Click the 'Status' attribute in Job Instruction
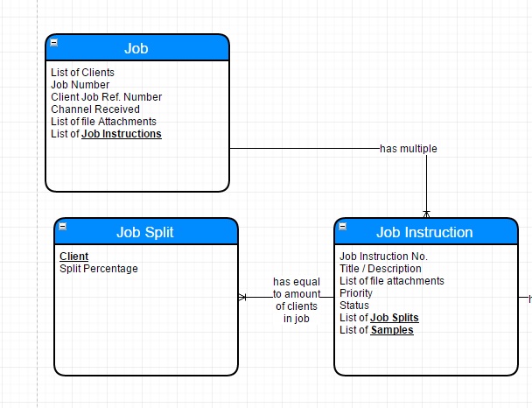532x408 pixels. point(354,306)
